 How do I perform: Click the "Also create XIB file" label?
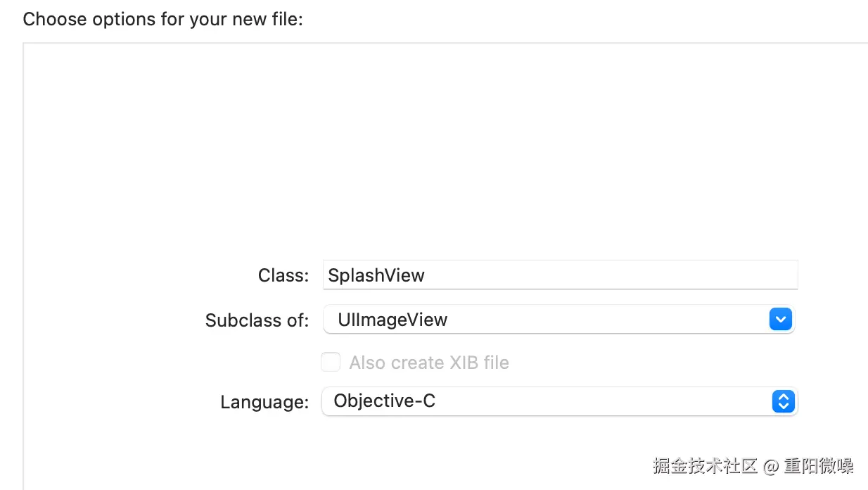(x=429, y=363)
